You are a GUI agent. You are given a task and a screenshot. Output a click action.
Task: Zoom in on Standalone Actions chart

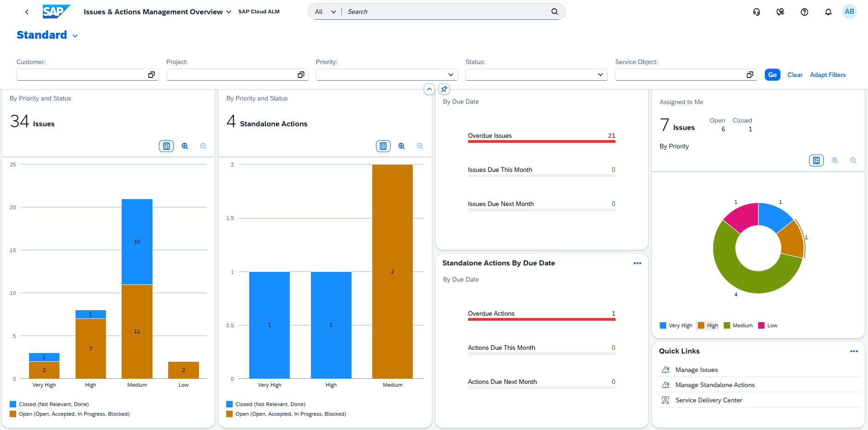(401, 146)
